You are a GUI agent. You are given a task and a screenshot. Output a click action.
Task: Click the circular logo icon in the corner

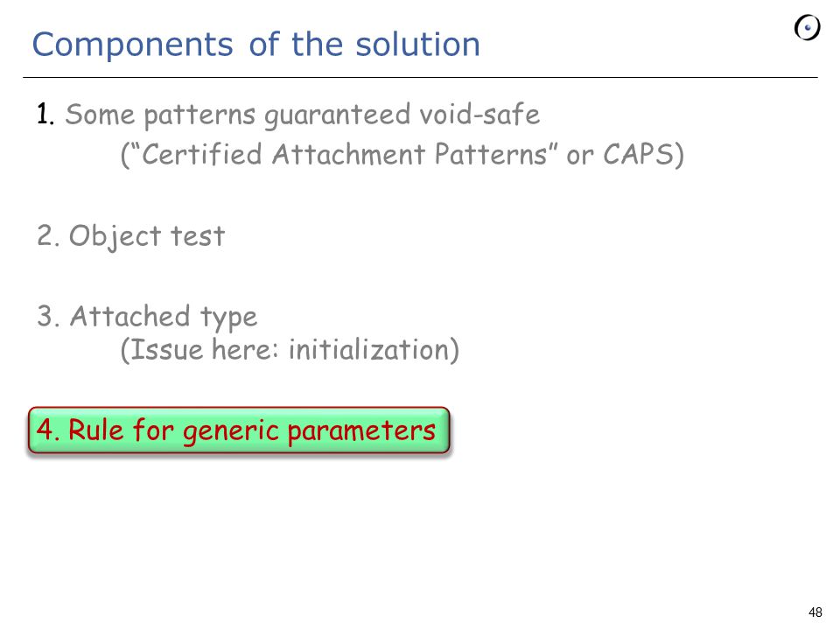[807, 28]
